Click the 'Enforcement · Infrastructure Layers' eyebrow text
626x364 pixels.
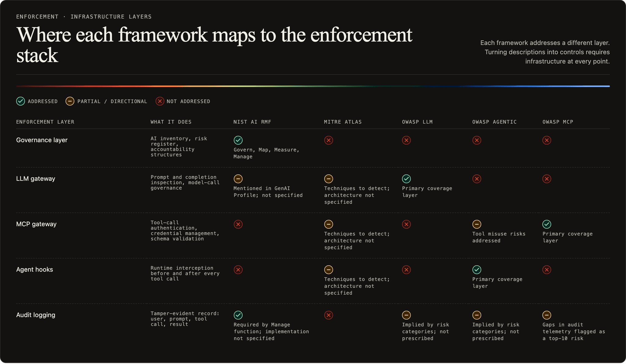84,16
